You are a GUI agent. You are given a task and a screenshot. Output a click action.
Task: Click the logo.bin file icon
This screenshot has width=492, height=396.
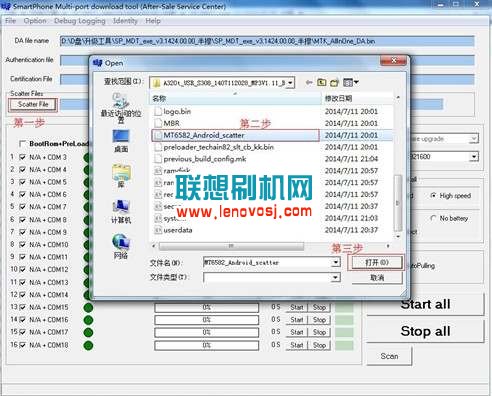(x=158, y=111)
